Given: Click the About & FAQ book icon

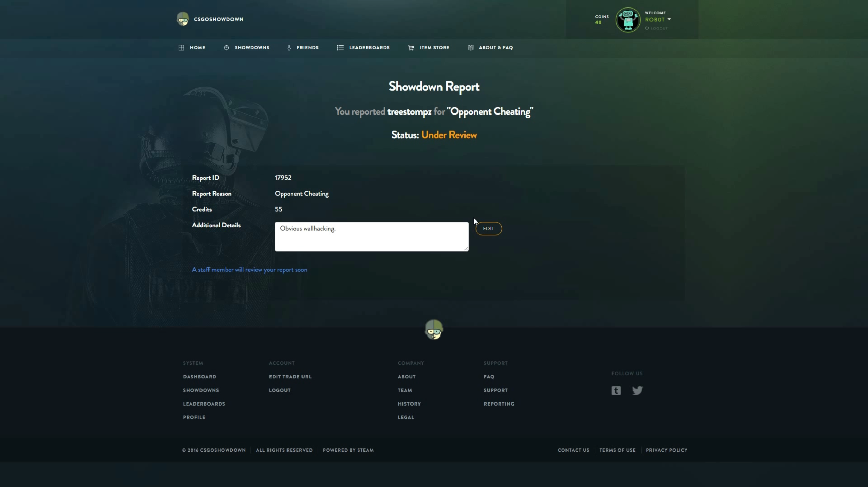Looking at the screenshot, I should click(x=470, y=48).
